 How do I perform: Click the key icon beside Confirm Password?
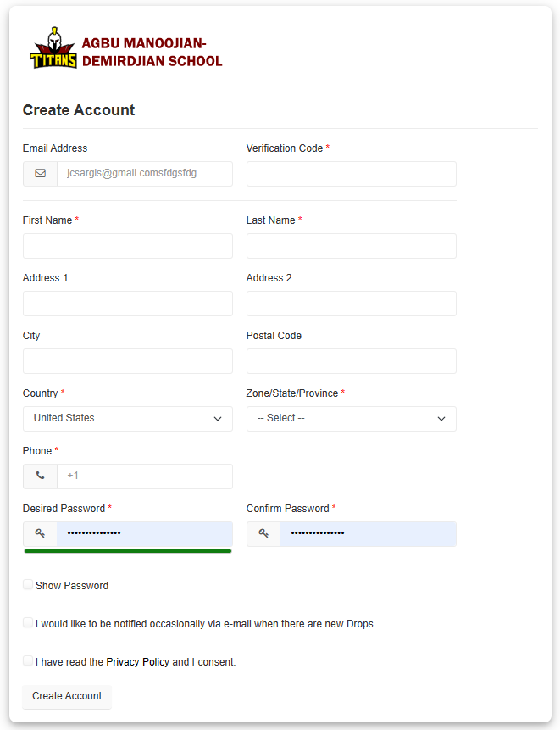[263, 533]
